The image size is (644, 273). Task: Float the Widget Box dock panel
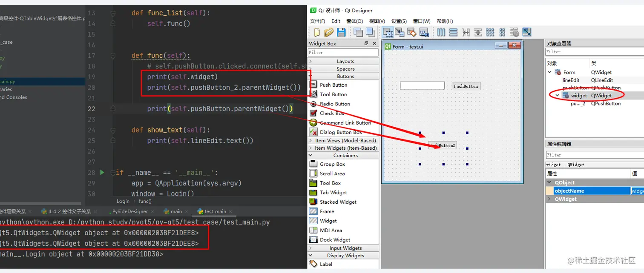(x=366, y=43)
